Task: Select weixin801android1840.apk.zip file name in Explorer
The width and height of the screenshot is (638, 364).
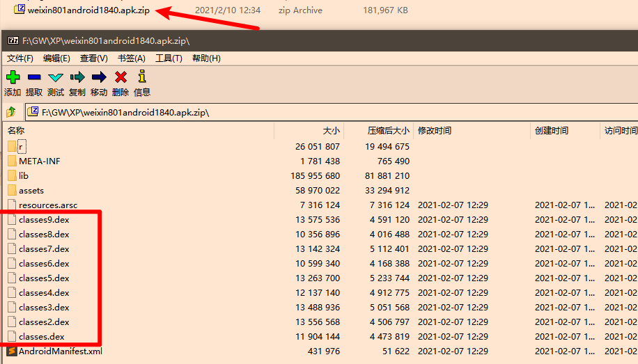Action: (88, 10)
